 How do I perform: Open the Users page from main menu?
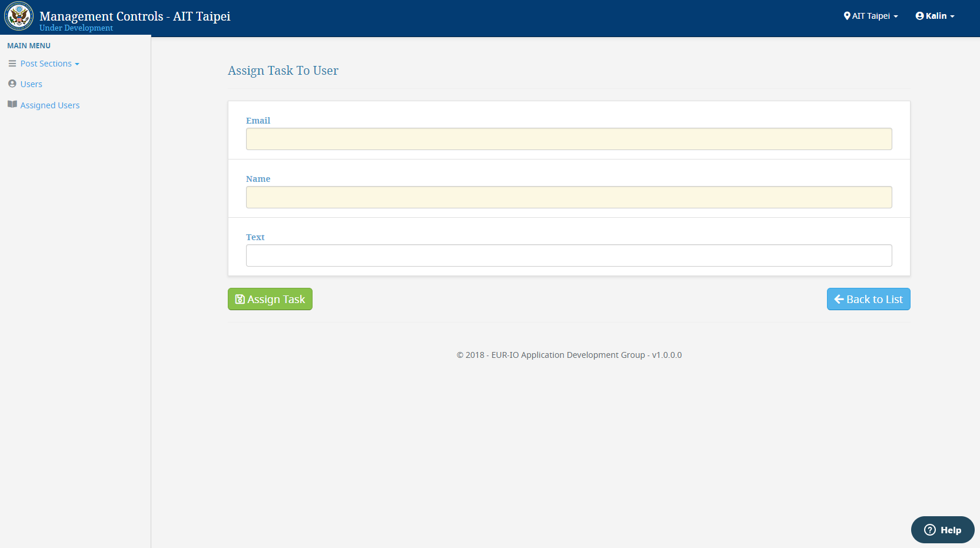pos(31,84)
